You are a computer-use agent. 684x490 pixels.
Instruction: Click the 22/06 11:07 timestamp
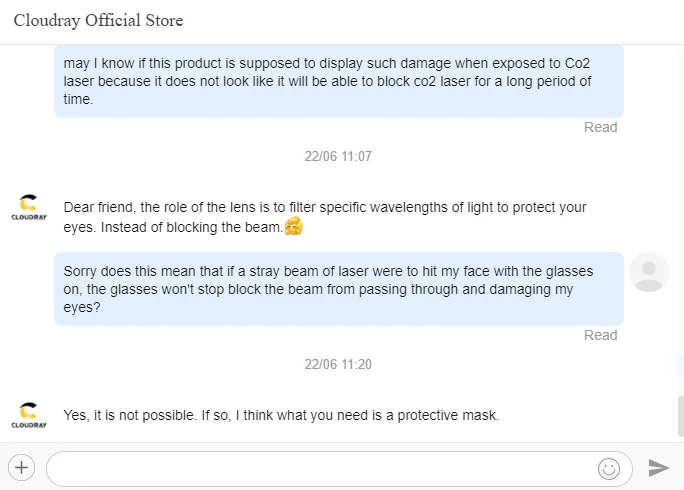[x=338, y=157]
